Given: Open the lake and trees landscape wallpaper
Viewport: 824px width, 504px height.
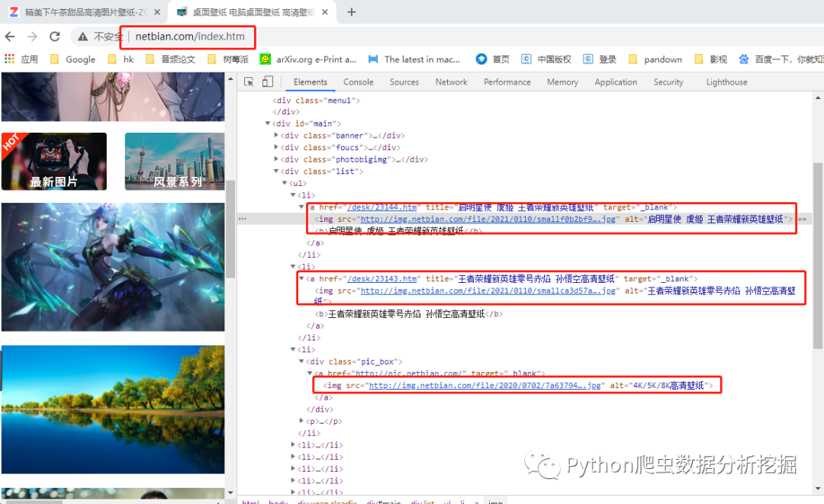Looking at the screenshot, I should (x=113, y=409).
